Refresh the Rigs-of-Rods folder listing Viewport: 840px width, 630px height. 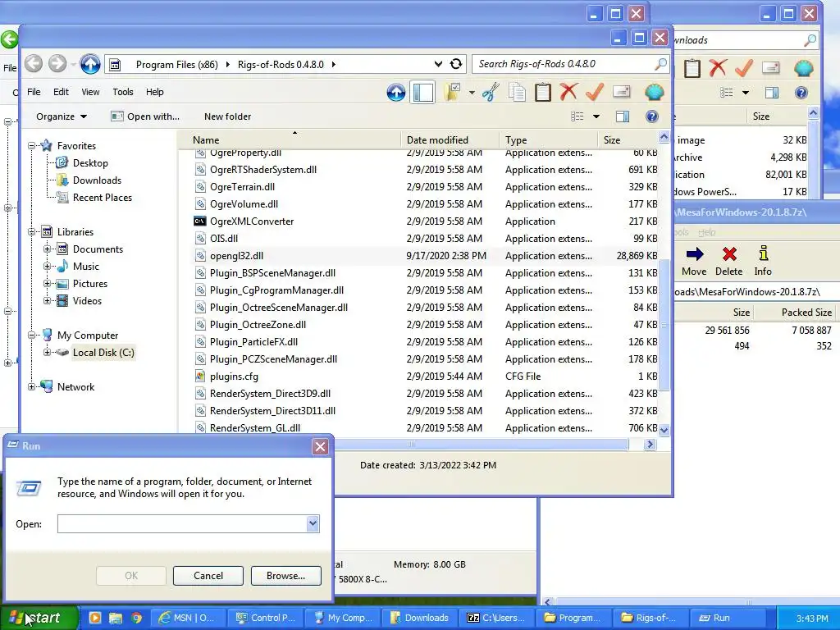point(456,64)
